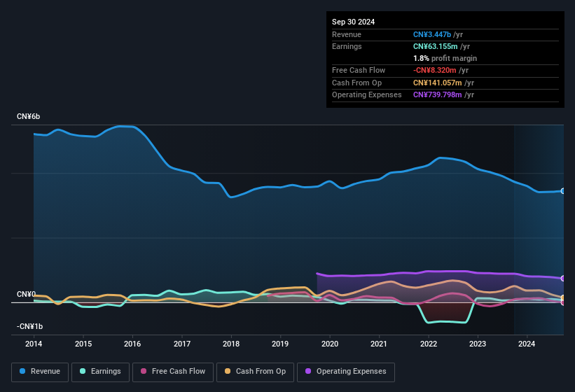The height and width of the screenshot is (392, 575).
Task: Click the 2021 x-axis label
Action: [379, 344]
